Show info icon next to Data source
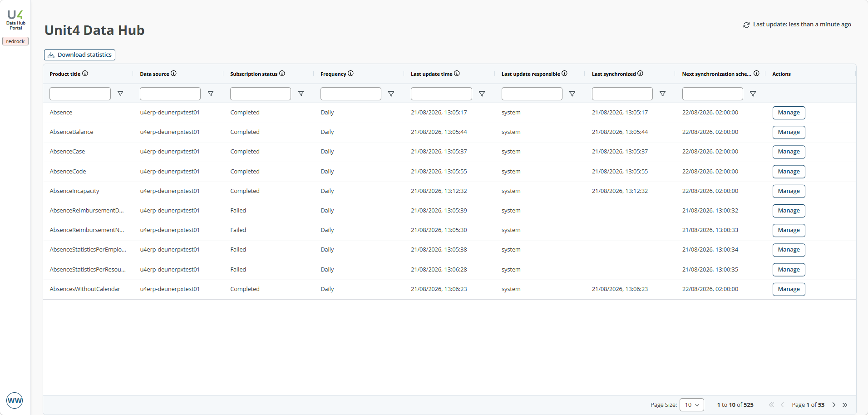This screenshot has width=868, height=415. coord(173,74)
